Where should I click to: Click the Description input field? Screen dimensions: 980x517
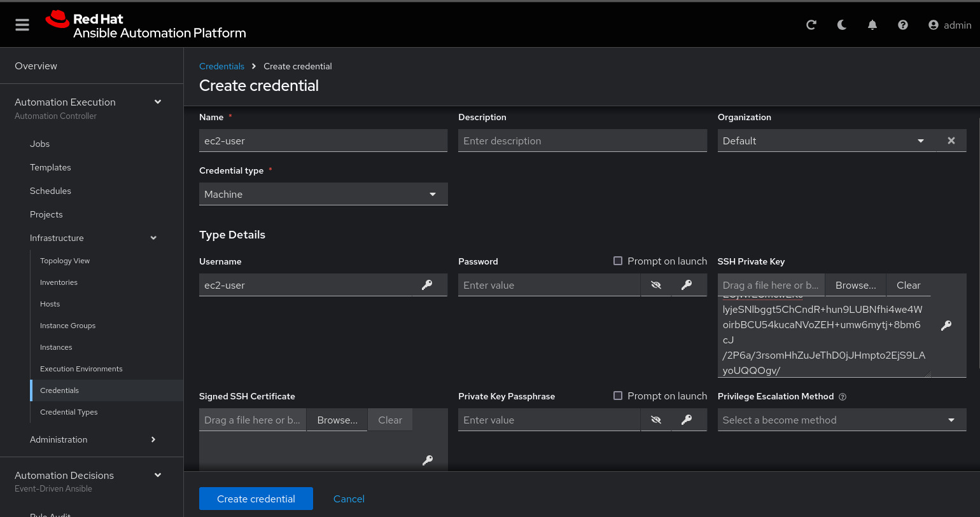pyautogui.click(x=582, y=141)
